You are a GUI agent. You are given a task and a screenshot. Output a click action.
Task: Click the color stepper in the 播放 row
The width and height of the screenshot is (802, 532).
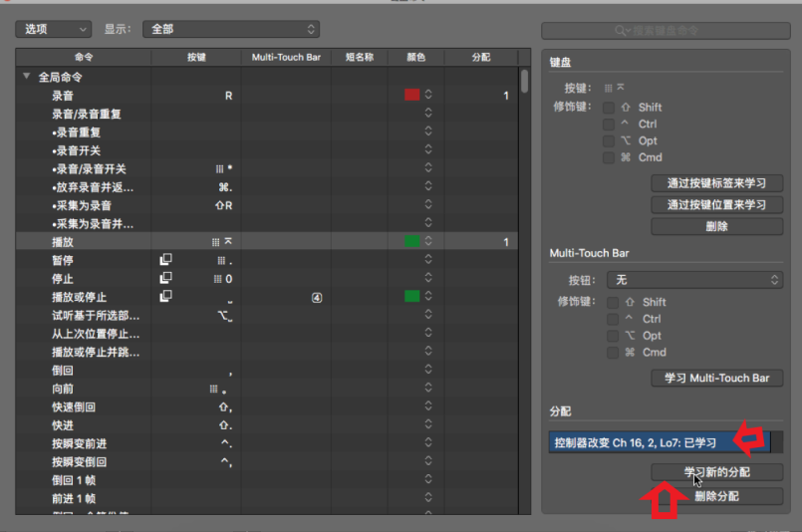point(428,242)
